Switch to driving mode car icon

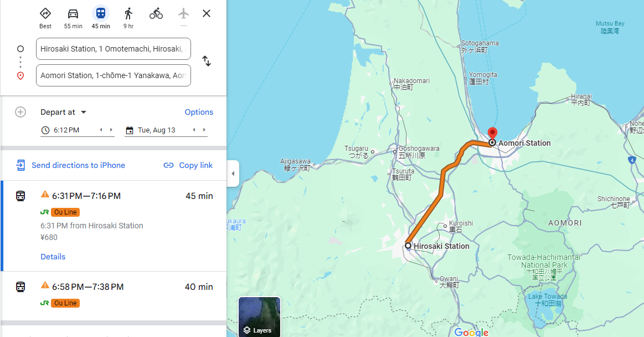73,13
